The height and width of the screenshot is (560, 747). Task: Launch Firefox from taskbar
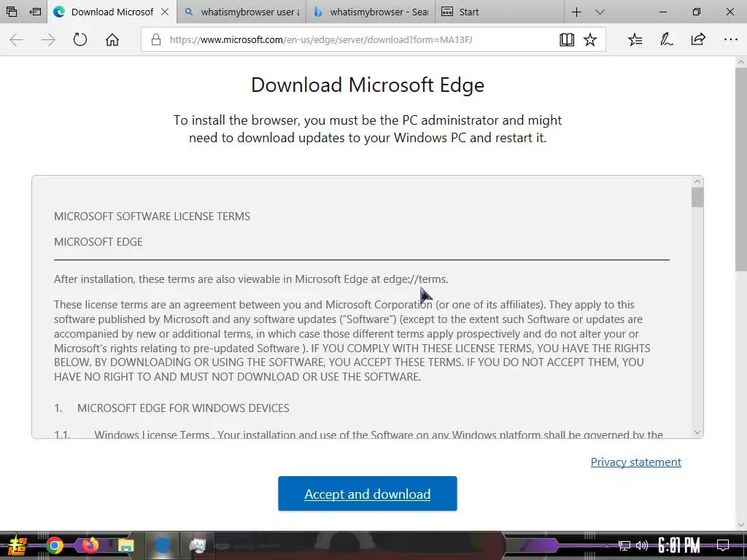click(90, 545)
